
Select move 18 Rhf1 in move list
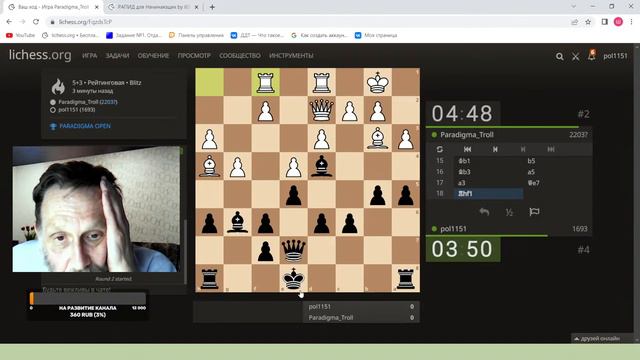click(489, 193)
